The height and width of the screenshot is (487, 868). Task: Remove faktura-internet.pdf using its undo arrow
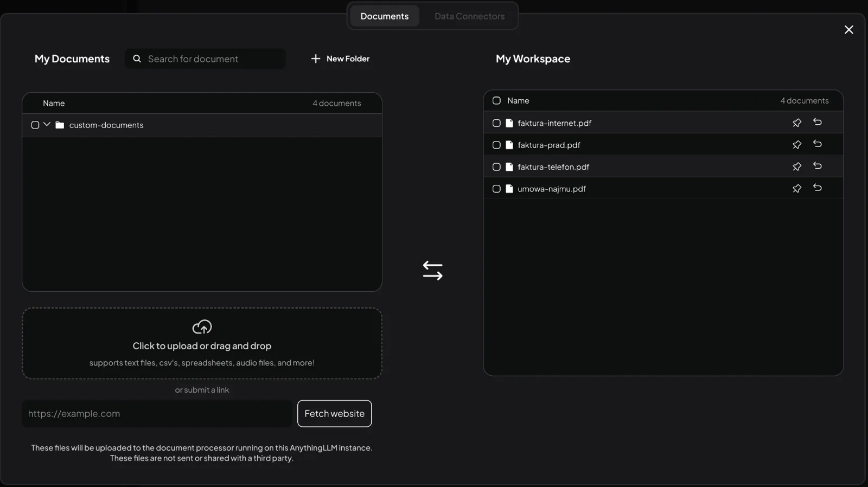[818, 122]
